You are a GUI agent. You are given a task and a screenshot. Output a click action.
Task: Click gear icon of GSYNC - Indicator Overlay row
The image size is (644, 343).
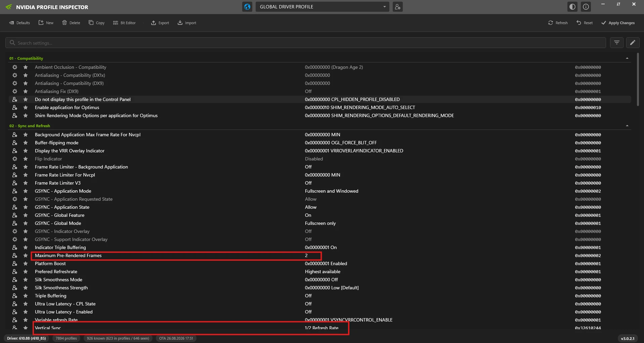15,231
